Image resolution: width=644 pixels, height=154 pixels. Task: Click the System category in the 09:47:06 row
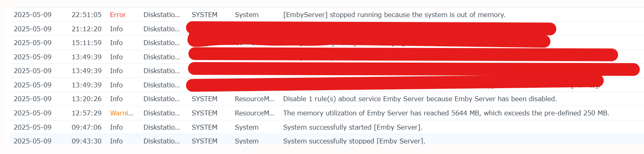coord(246,127)
